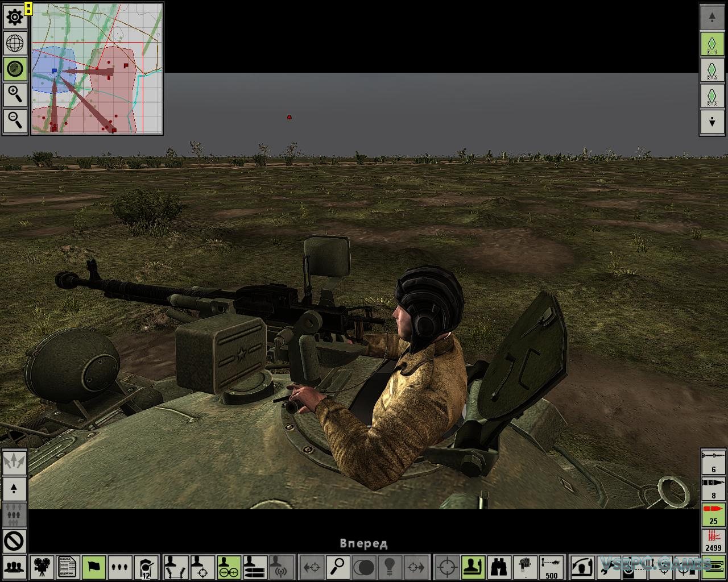728x582 pixels.
Task: Click the movie camera icon
Action: coord(41,567)
